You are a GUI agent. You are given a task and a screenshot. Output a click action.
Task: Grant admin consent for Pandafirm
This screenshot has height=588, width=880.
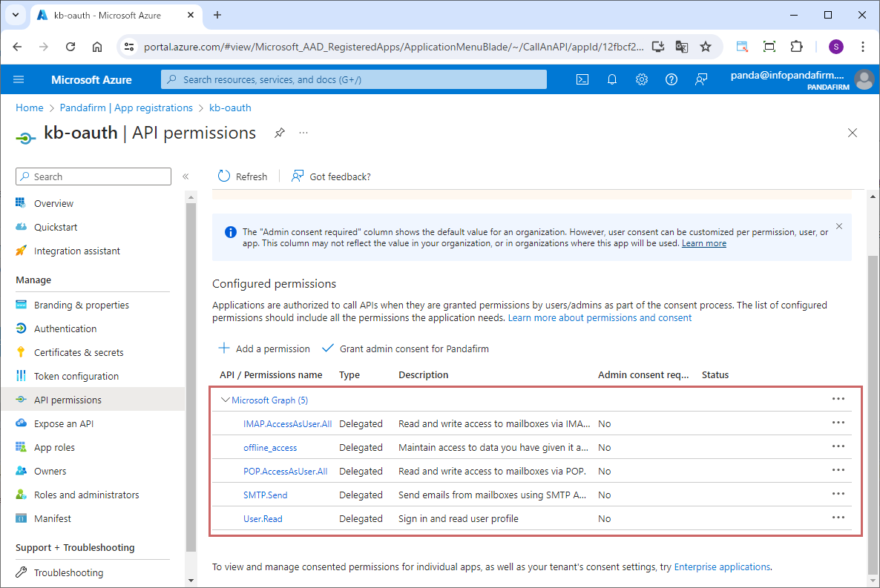(405, 348)
